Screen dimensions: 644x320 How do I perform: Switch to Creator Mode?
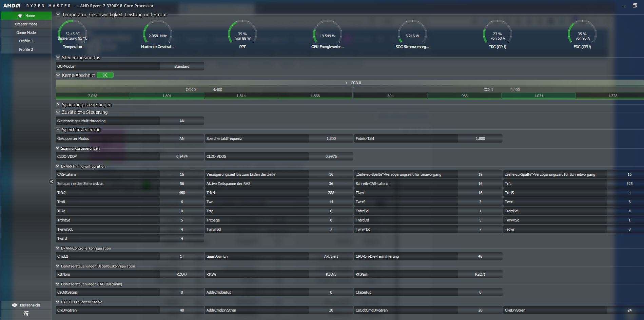pyautogui.click(x=26, y=24)
